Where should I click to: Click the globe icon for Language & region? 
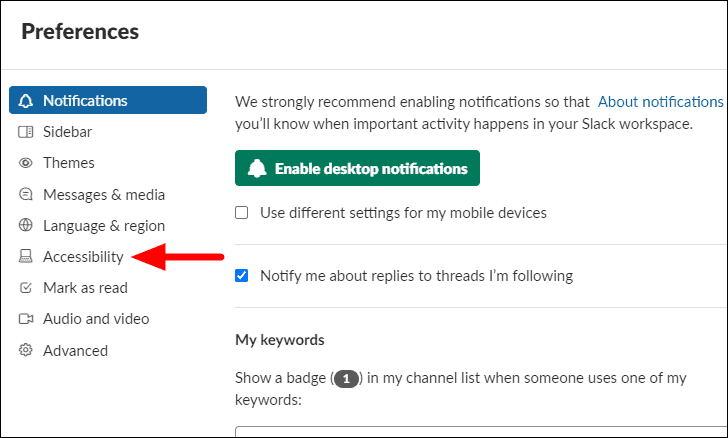(x=26, y=225)
